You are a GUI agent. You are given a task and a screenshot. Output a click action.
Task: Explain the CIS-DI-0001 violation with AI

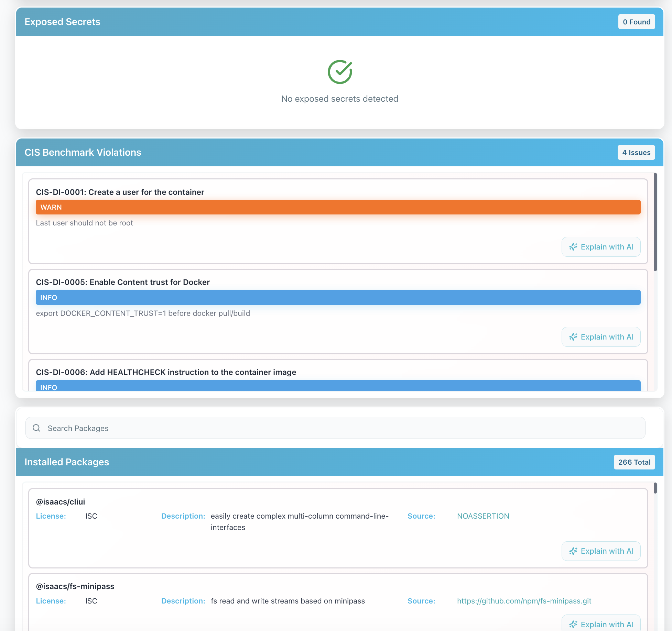(x=601, y=247)
